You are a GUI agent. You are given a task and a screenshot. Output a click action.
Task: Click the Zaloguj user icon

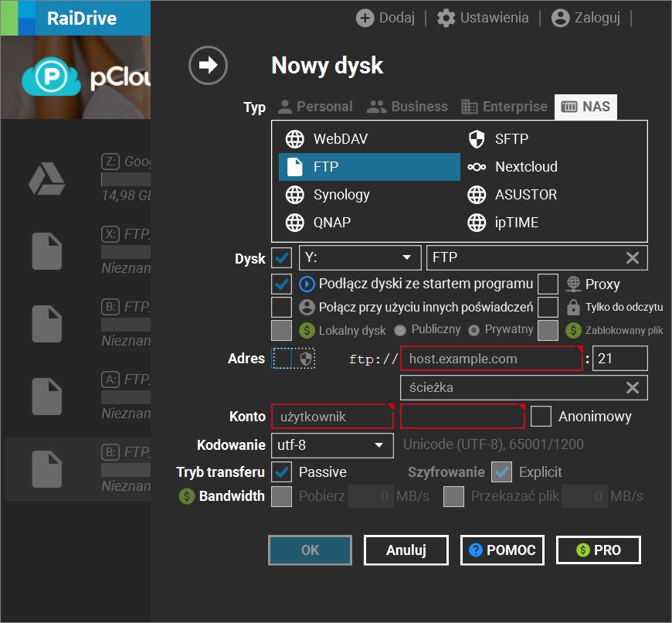click(x=560, y=18)
